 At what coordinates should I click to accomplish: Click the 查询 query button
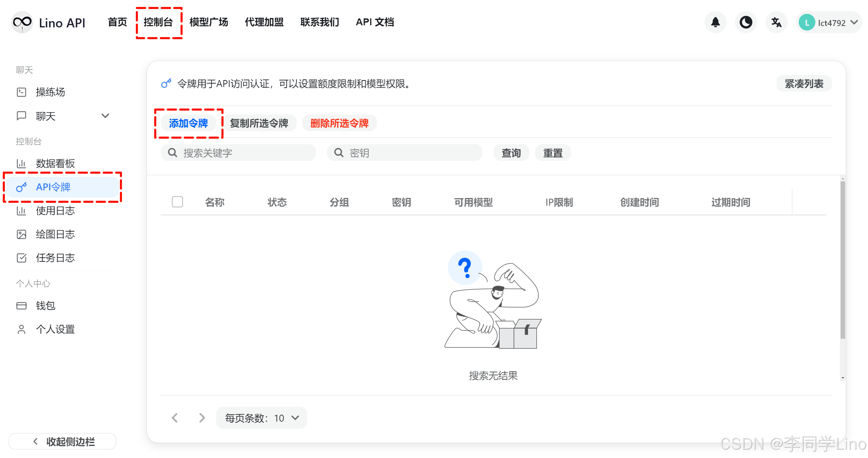click(x=511, y=153)
